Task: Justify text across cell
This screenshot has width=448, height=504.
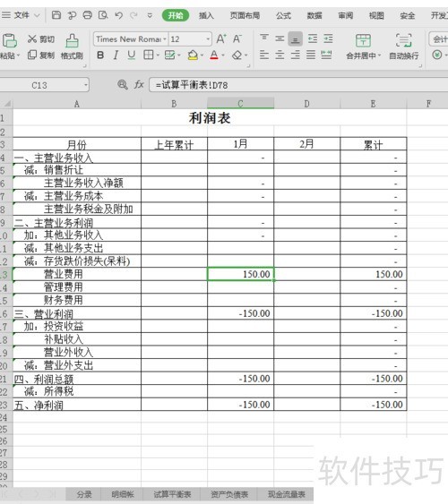Action: coord(311,55)
